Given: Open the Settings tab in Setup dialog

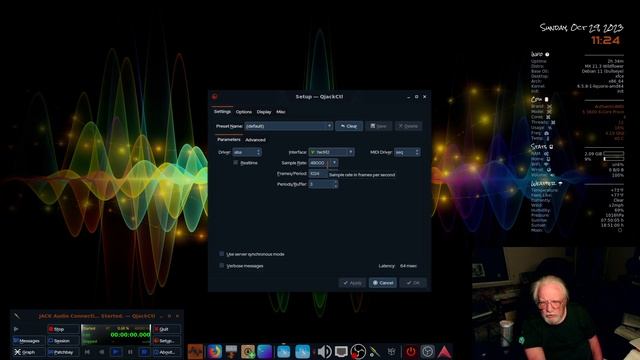Looking at the screenshot, I should (222, 111).
